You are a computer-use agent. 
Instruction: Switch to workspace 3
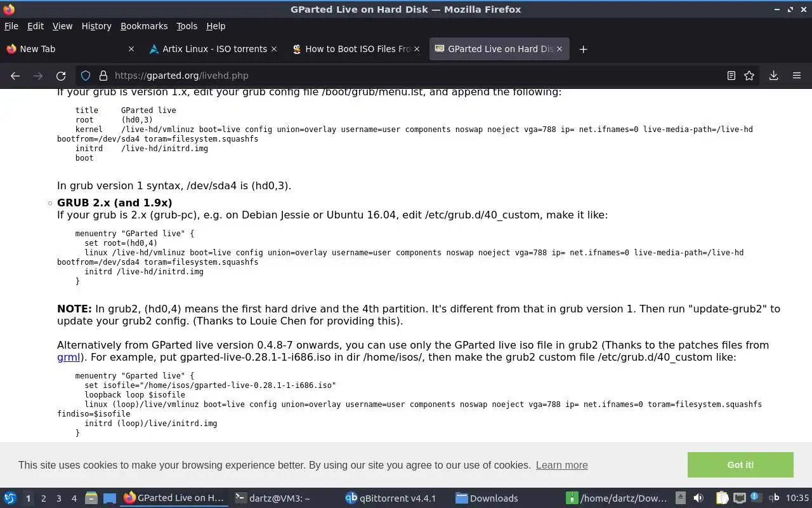(x=58, y=498)
